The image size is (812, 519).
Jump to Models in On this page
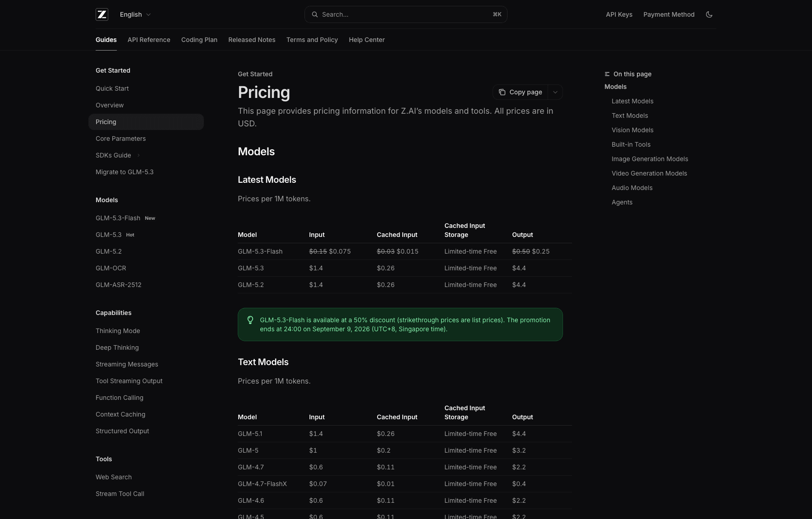615,87
